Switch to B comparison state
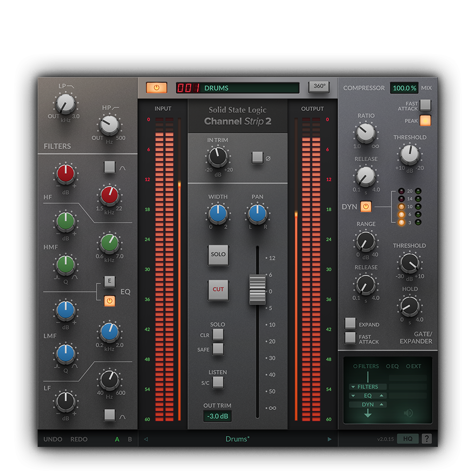Screen dimensions: 476x476 130,439
